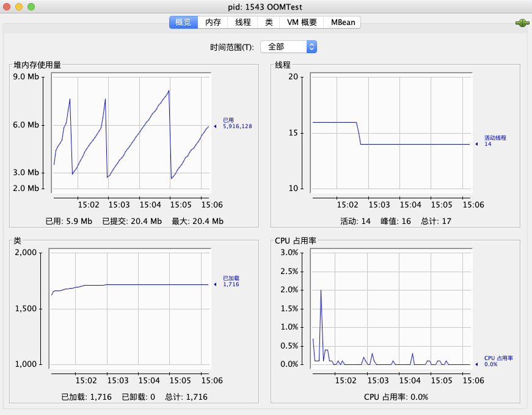Click the 2,000 classes axis label
Screen dimensions: 532x415
pyautogui.click(x=26, y=252)
